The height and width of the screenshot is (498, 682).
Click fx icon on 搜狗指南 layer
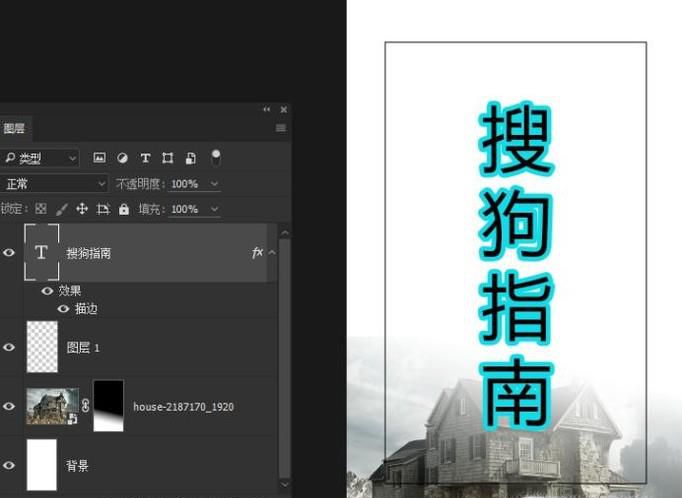tap(257, 253)
